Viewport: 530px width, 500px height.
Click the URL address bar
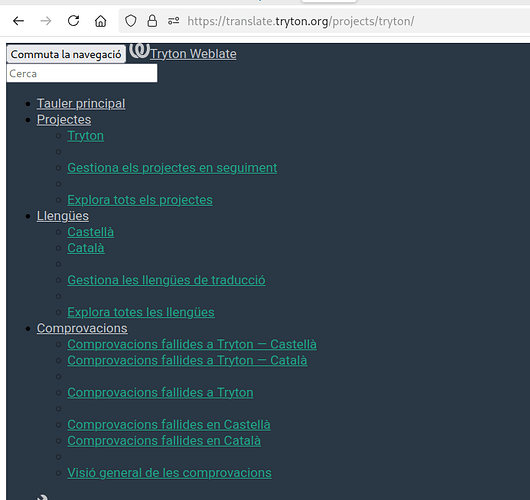[324, 21]
